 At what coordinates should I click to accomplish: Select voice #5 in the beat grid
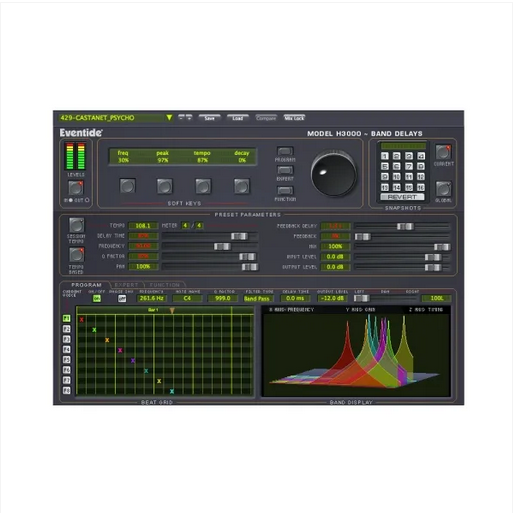pyautogui.click(x=67, y=360)
